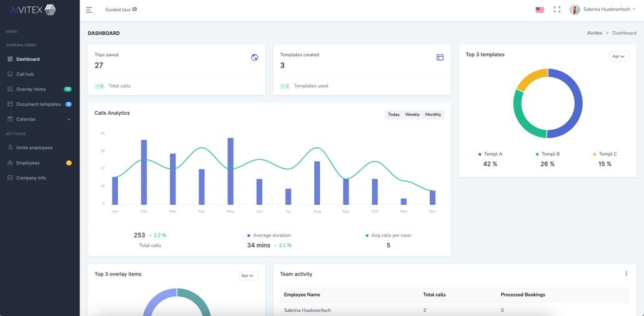Viewport: 644px width, 316px height.
Task: Open the Top 3 overlay items Apr dropdown
Action: pos(248,275)
